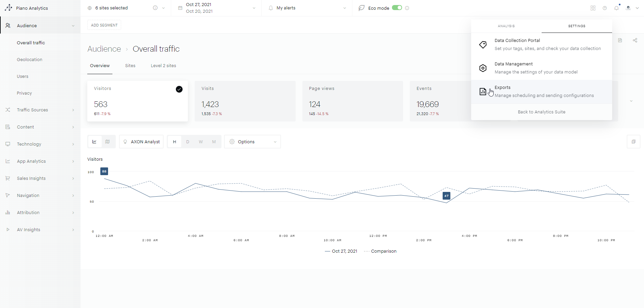Viewport: 644px width, 308px height.
Task: Click the share icon near page title
Action: point(635,40)
